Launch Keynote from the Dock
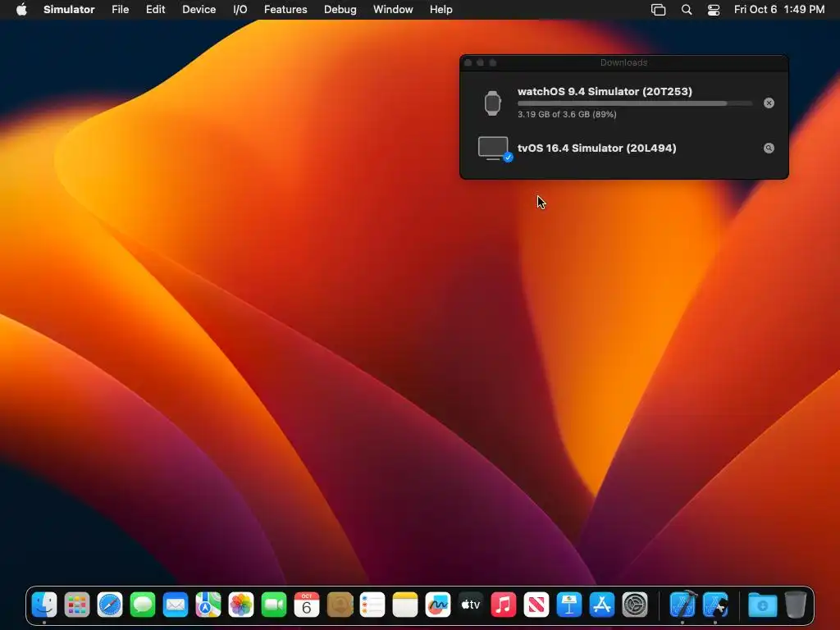840x630 pixels. (569, 605)
